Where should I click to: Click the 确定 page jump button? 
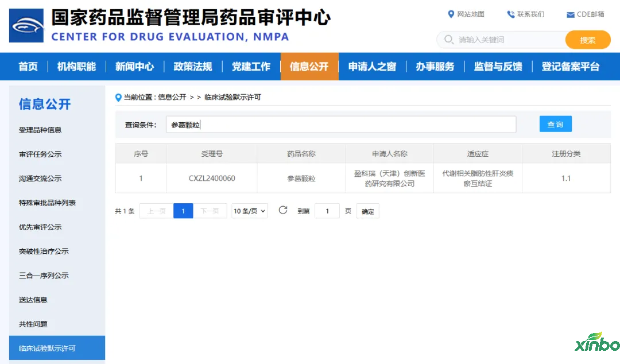click(x=367, y=211)
